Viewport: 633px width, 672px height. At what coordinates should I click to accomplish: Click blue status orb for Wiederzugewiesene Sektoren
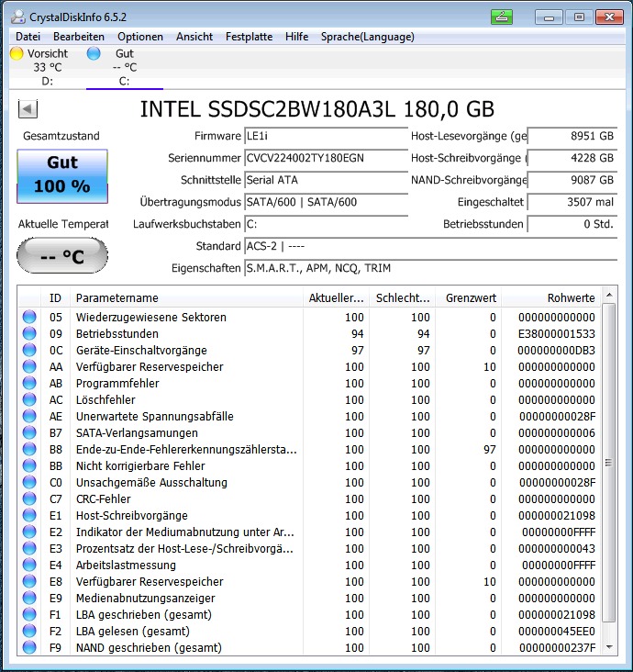tap(29, 317)
